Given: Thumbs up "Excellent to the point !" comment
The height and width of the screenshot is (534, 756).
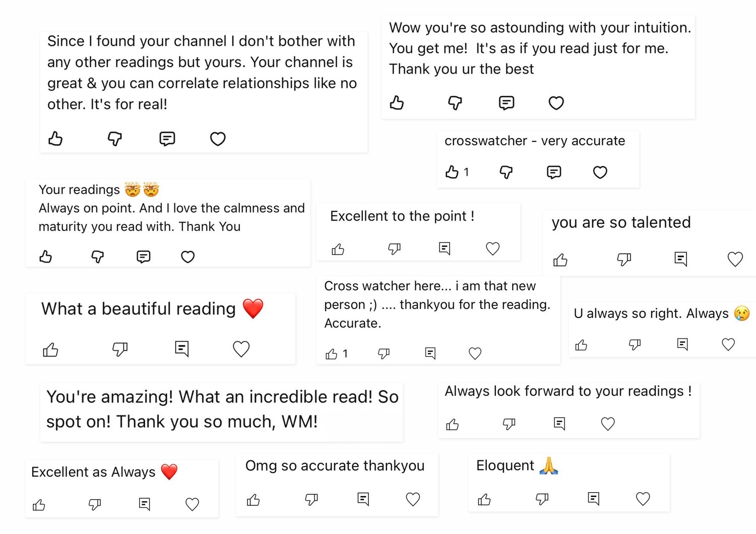Looking at the screenshot, I should click(x=338, y=249).
